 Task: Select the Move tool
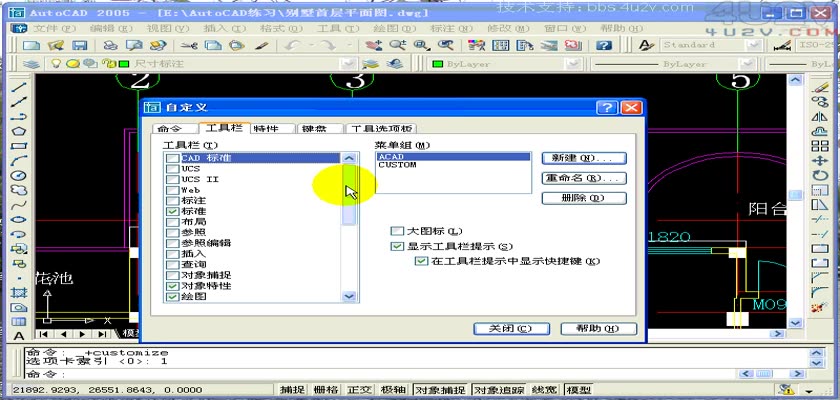[820, 160]
